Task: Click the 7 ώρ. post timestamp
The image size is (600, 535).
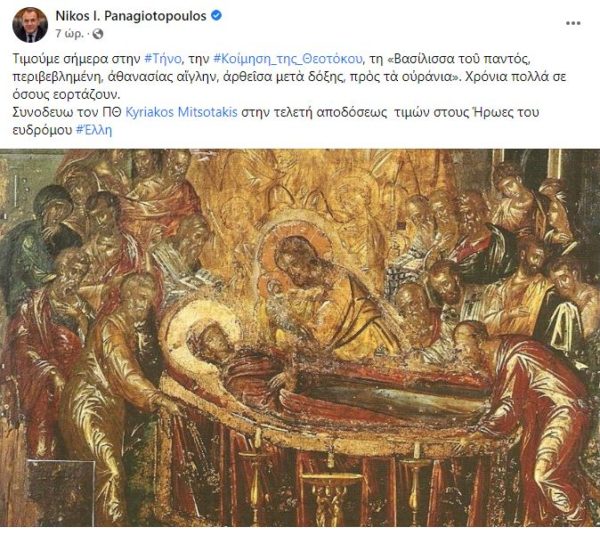Action: pos(70,34)
